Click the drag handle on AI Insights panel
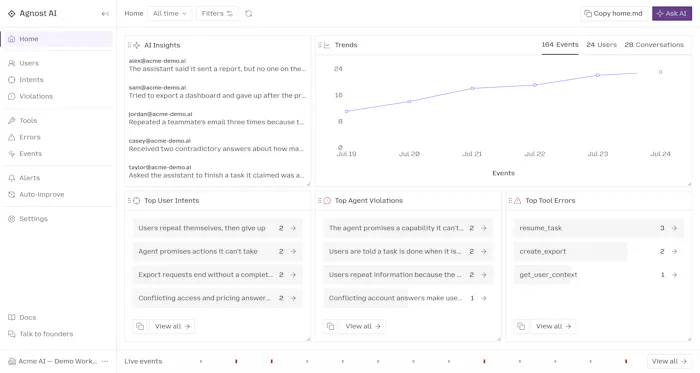This screenshot has width=700, height=373. tap(129, 45)
